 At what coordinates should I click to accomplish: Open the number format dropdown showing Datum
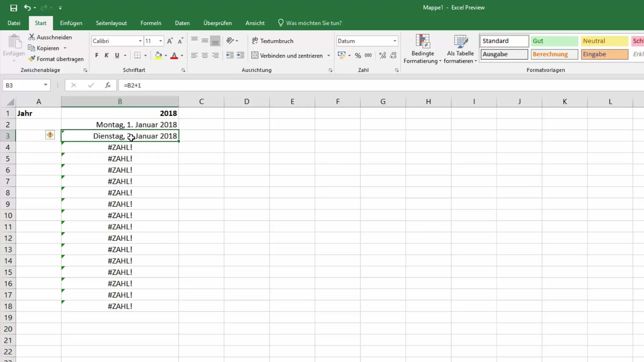click(x=395, y=41)
